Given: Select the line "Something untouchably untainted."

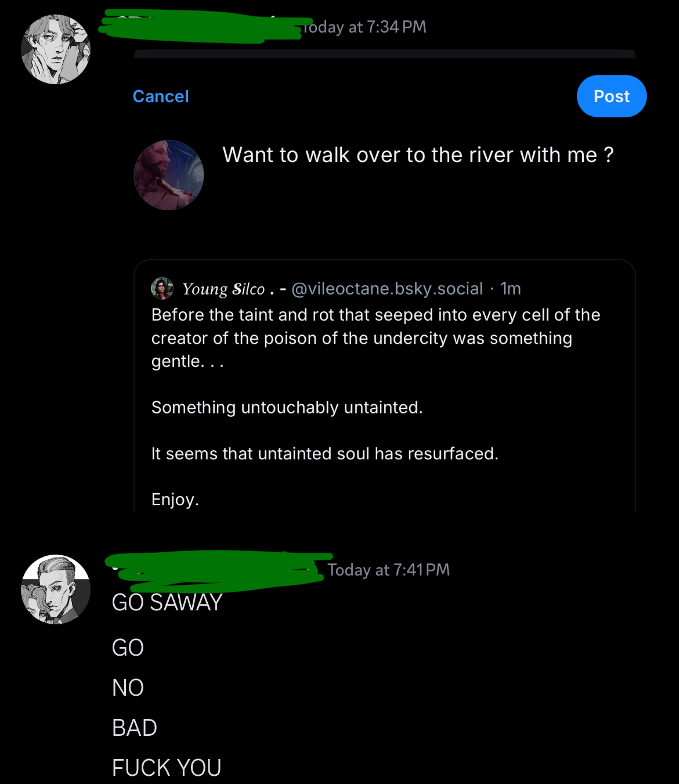Looking at the screenshot, I should 287,408.
